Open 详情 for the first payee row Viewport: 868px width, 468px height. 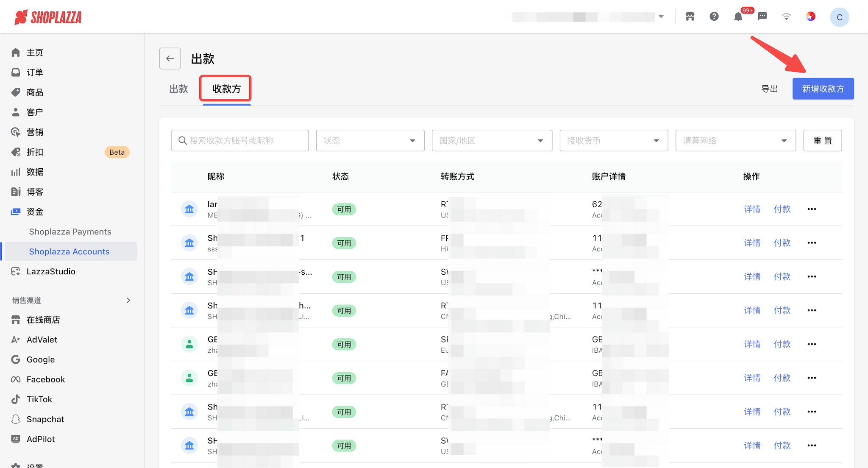(x=752, y=209)
